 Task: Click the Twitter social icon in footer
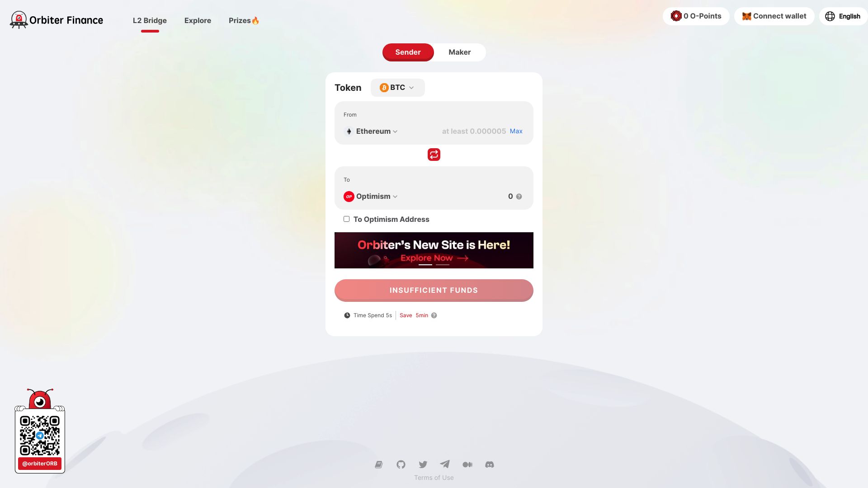(x=423, y=464)
